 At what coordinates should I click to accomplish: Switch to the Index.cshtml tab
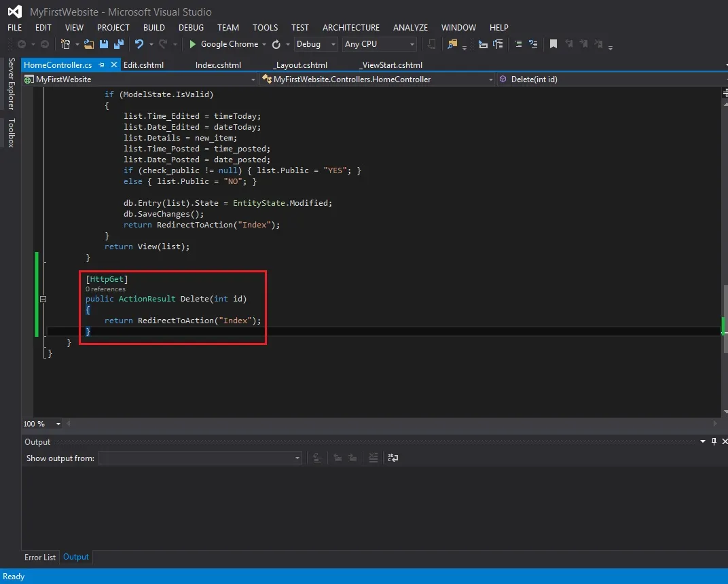point(218,65)
